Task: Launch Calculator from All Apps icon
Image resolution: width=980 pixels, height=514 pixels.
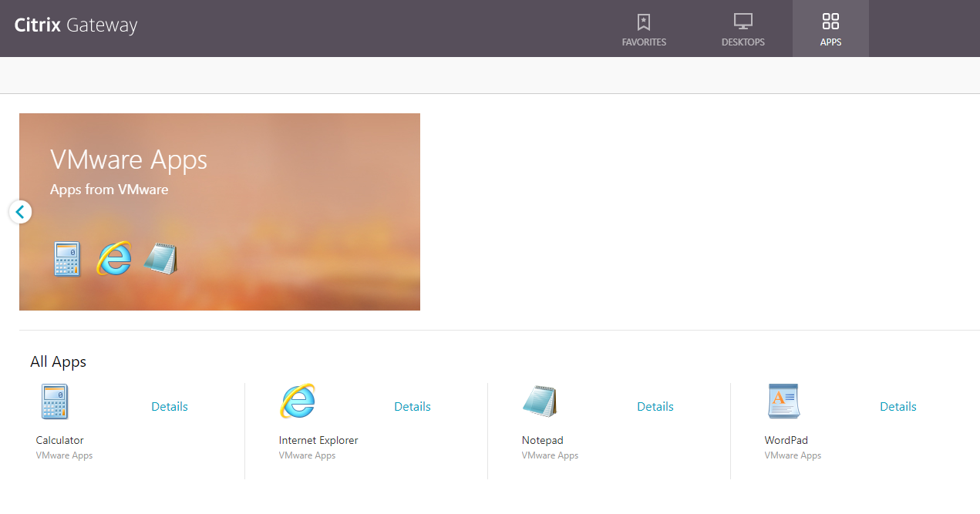Action: coord(55,401)
